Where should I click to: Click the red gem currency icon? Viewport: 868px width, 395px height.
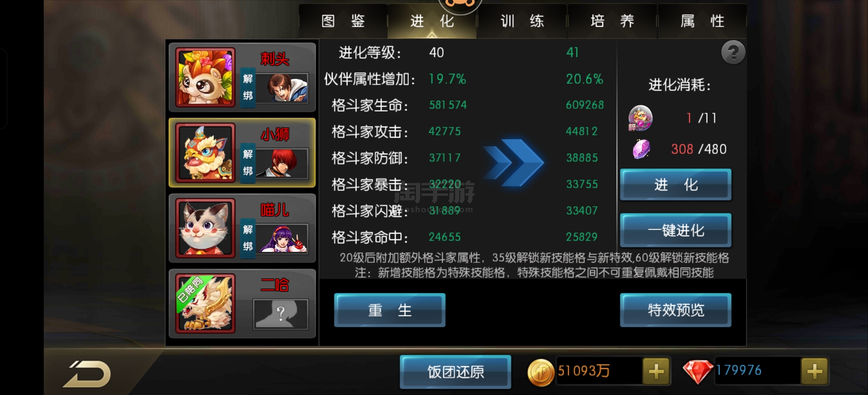698,371
